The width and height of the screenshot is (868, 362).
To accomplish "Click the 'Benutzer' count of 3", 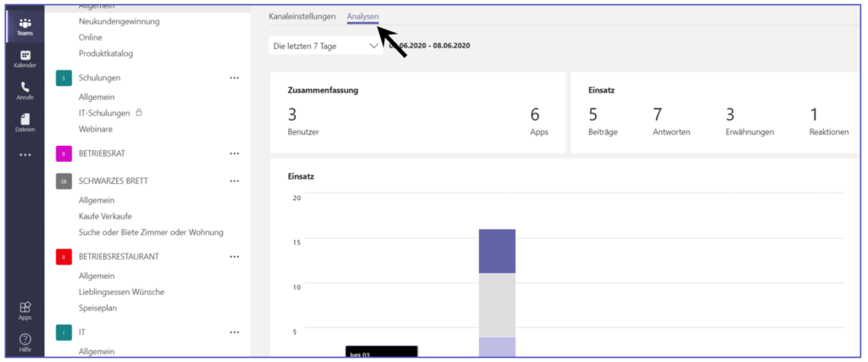I will [292, 114].
